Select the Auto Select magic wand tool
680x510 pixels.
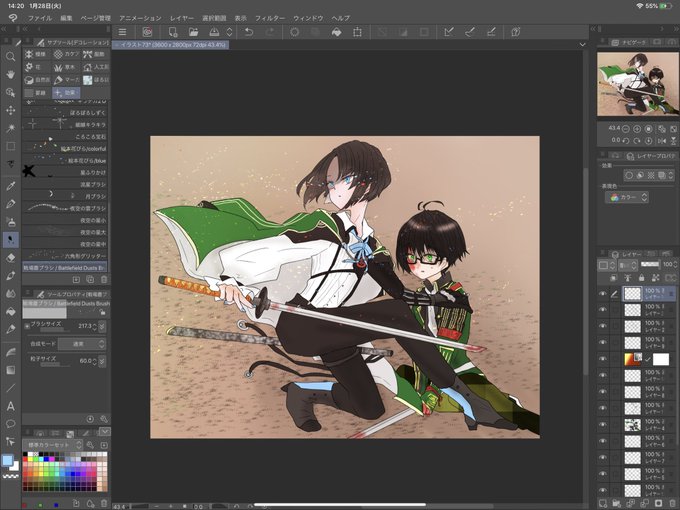coord(10,128)
